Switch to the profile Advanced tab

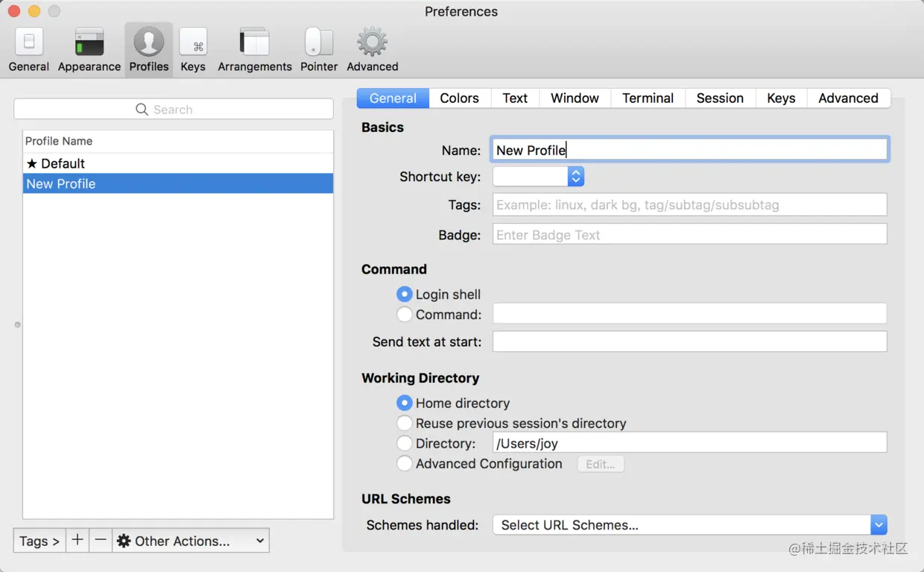(x=848, y=98)
